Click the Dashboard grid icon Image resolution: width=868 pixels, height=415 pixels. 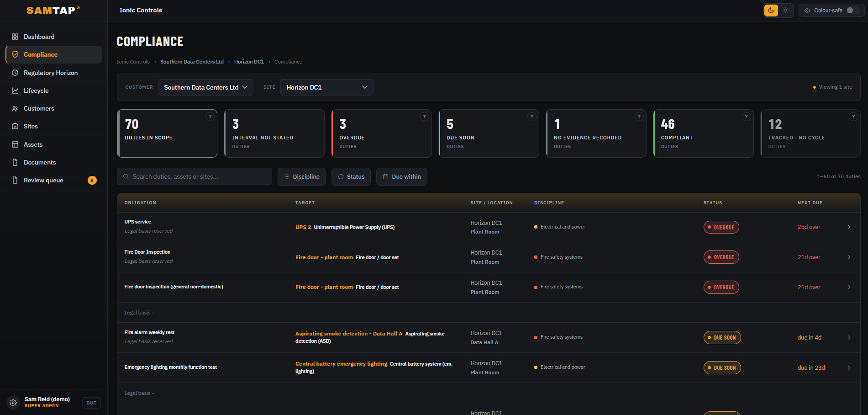15,37
